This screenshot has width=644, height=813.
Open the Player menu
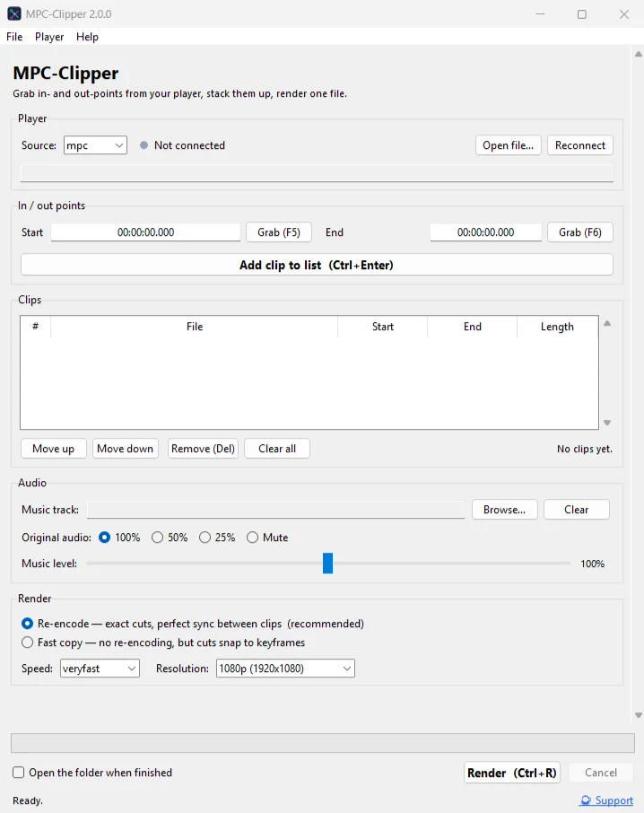49,37
